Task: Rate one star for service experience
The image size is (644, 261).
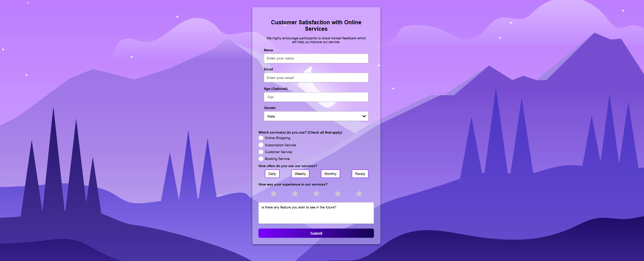Action: 273,193
